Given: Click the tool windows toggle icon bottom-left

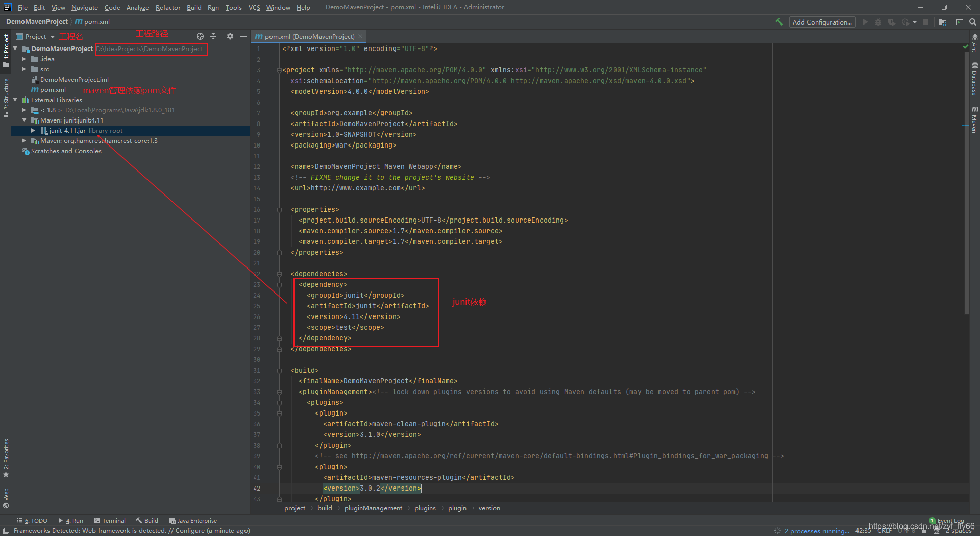Looking at the screenshot, I should (x=6, y=531).
